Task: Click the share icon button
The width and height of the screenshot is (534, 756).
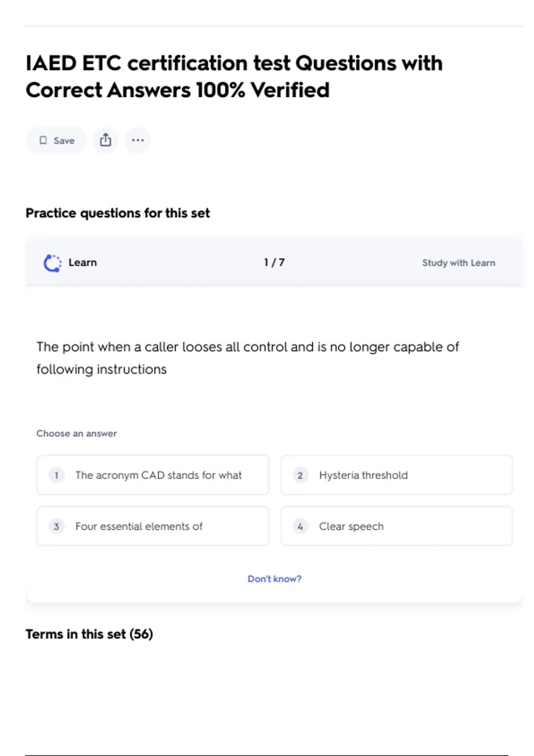Action: pyautogui.click(x=105, y=140)
